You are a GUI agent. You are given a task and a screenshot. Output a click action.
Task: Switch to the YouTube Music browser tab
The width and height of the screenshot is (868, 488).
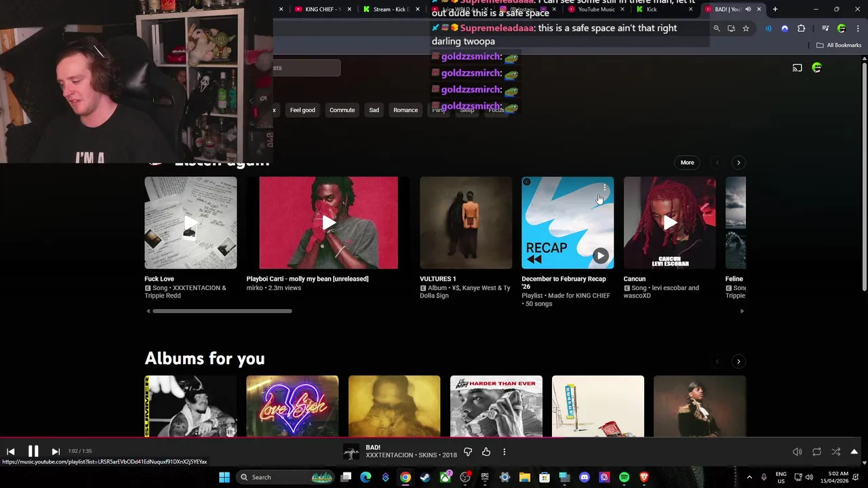tap(596, 9)
